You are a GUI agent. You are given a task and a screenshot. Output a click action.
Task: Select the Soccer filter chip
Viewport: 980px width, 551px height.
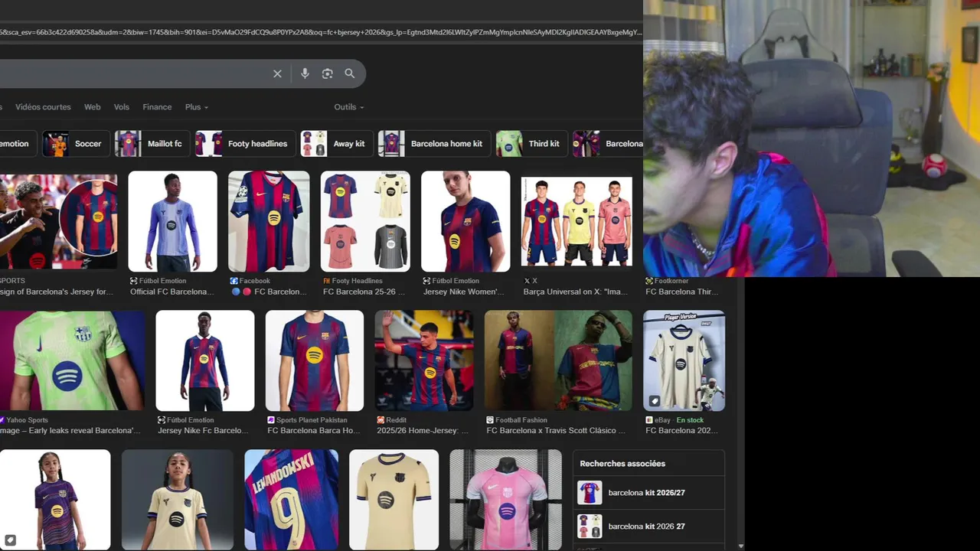74,144
